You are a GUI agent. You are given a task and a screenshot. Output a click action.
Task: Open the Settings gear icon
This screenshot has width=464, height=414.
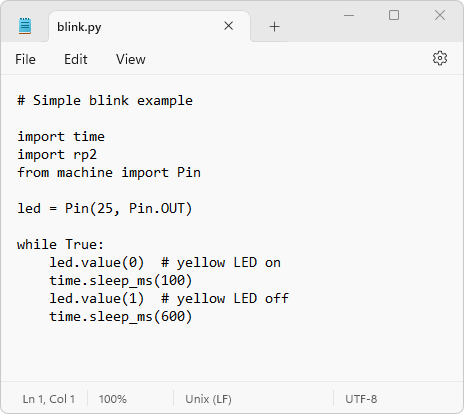440,58
